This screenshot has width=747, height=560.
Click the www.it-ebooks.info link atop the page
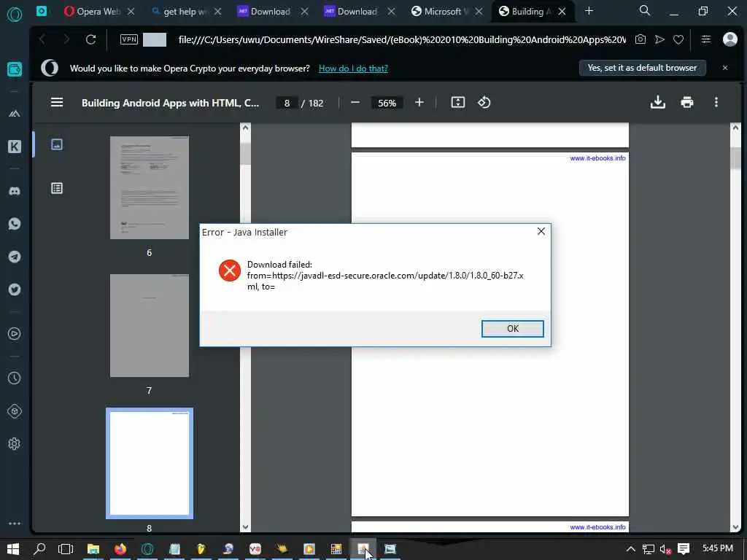click(x=597, y=158)
